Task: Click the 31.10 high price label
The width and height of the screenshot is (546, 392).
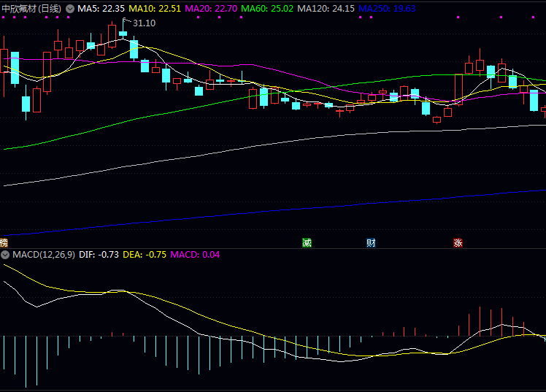Action: point(144,23)
